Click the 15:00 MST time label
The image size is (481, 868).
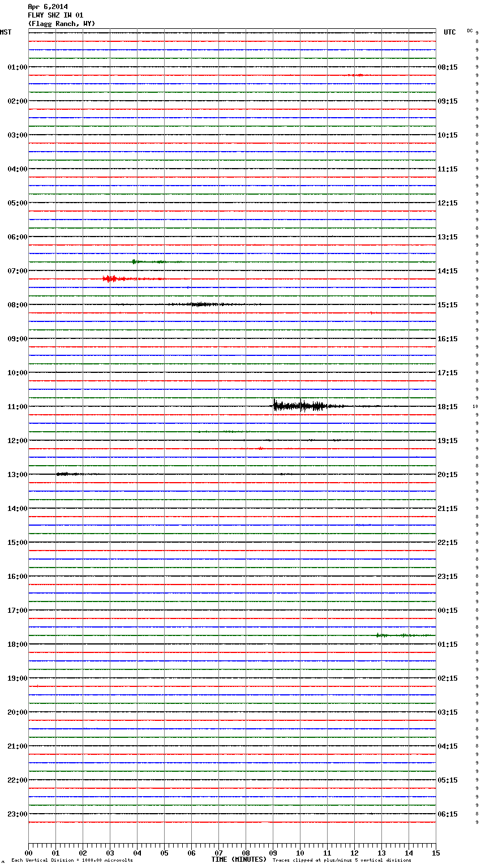[x=17, y=543]
